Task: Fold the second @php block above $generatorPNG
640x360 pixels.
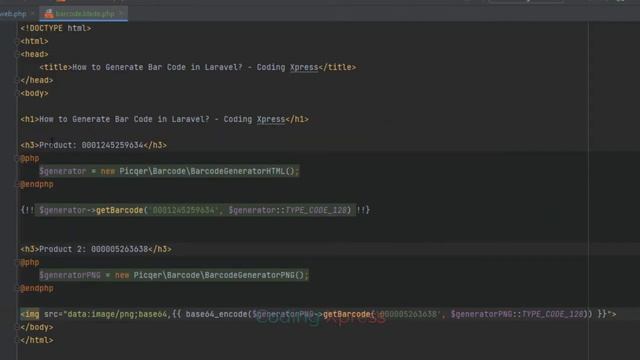Action: point(18,262)
